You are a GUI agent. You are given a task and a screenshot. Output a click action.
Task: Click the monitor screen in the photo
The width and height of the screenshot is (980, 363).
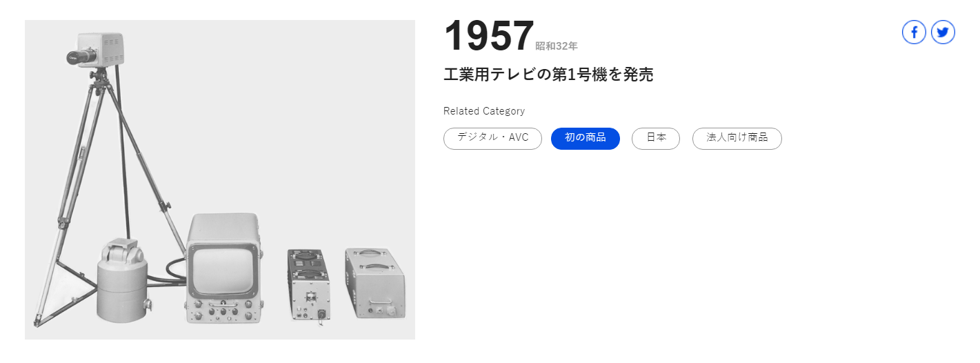223,270
